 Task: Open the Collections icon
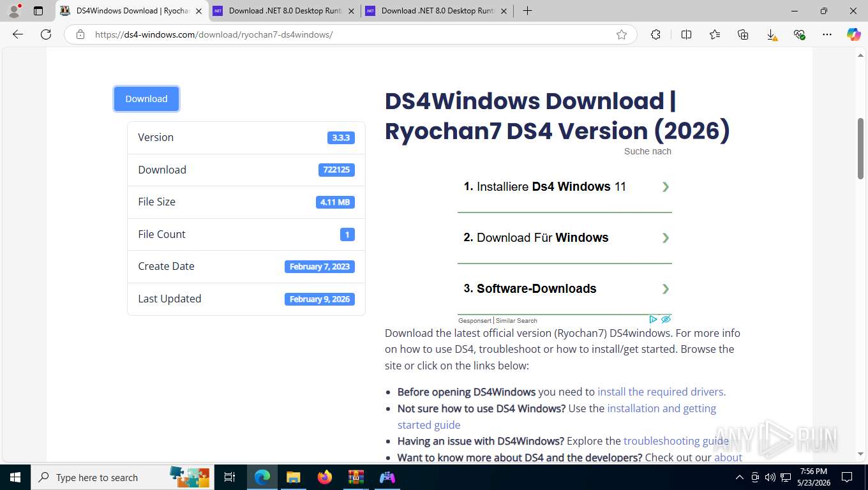coord(743,34)
